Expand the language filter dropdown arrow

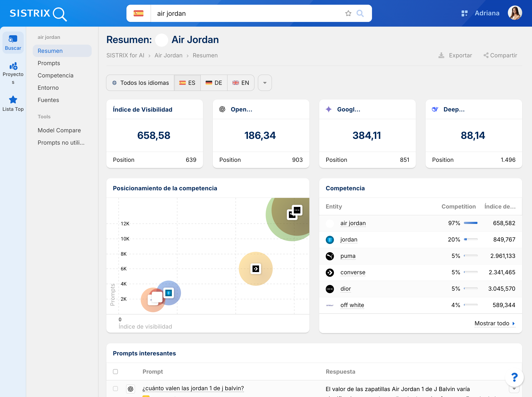coord(265,83)
